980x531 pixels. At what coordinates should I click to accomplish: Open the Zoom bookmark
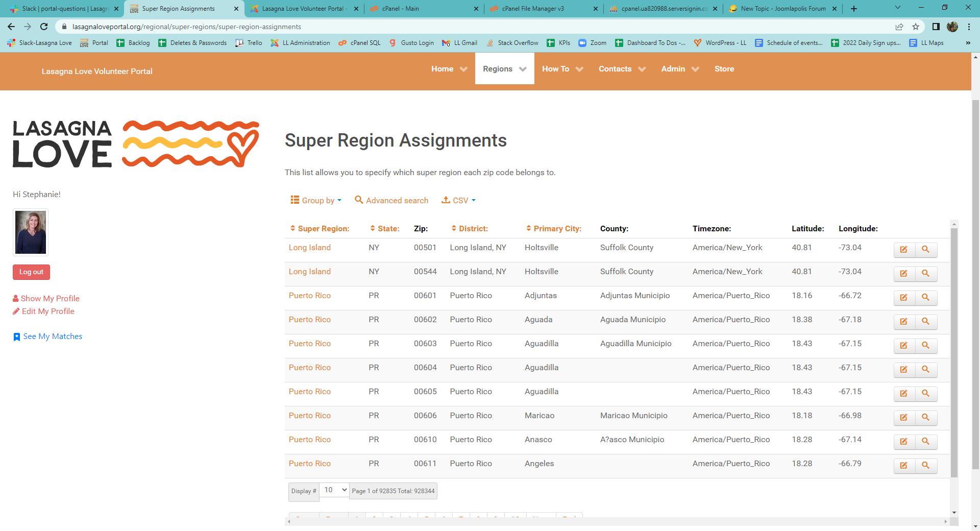593,43
